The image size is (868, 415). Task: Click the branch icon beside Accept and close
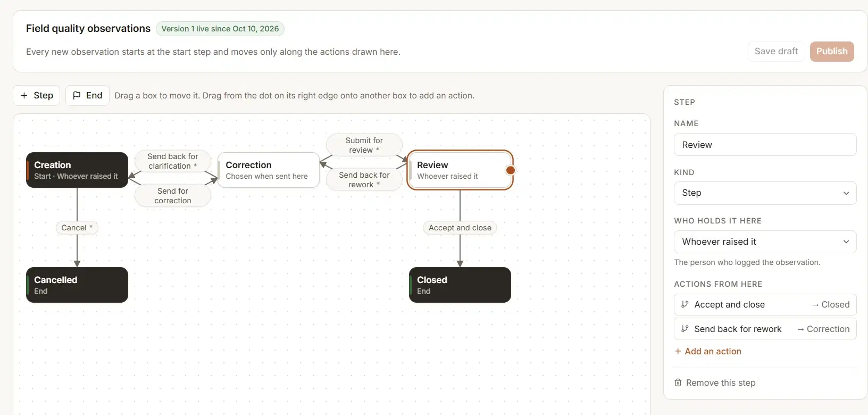click(685, 304)
